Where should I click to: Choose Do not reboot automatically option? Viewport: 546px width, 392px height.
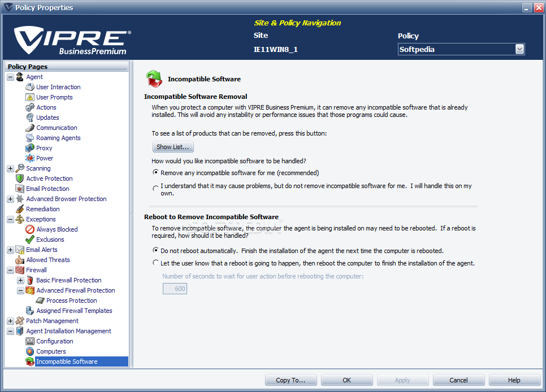tap(155, 250)
